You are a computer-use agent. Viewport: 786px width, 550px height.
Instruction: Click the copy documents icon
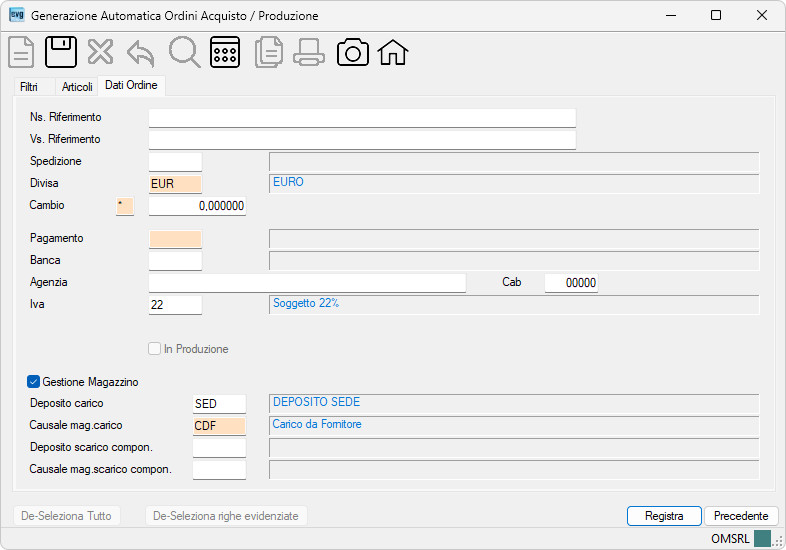point(269,53)
